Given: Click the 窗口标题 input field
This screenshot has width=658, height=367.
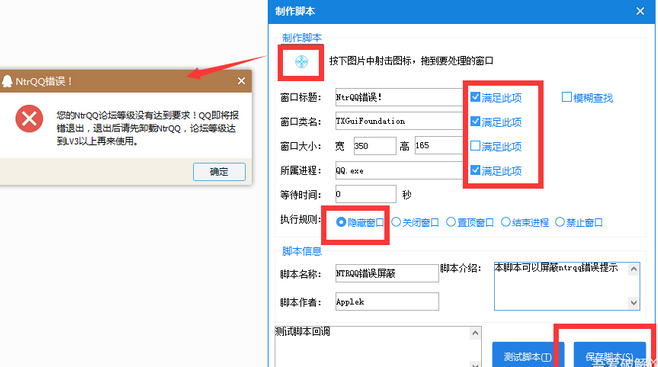Looking at the screenshot, I should click(399, 97).
